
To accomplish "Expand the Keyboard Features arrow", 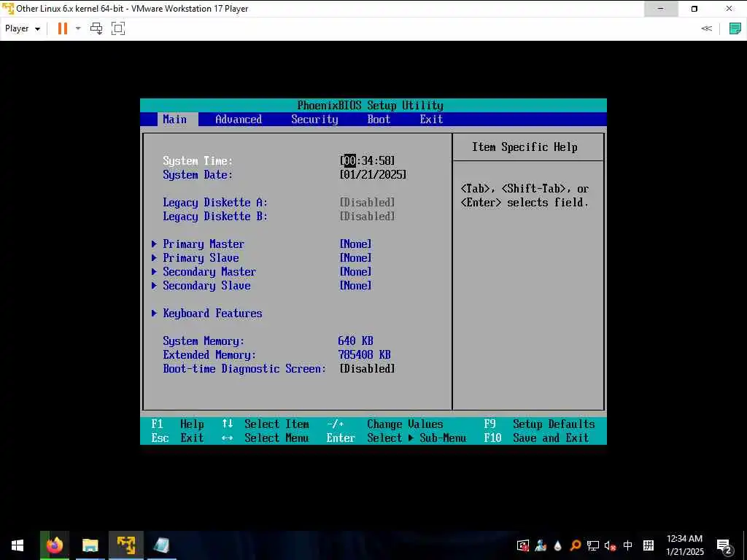I will pos(154,313).
